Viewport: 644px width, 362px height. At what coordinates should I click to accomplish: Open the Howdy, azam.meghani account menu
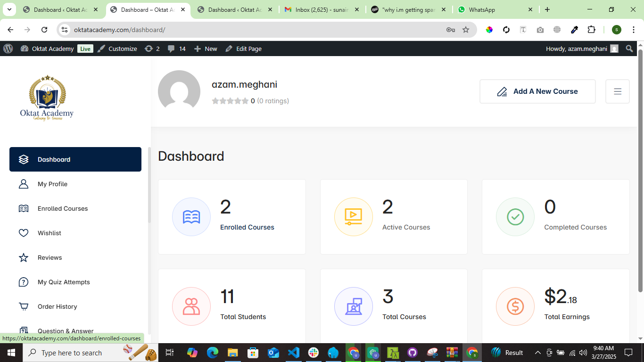click(581, 49)
